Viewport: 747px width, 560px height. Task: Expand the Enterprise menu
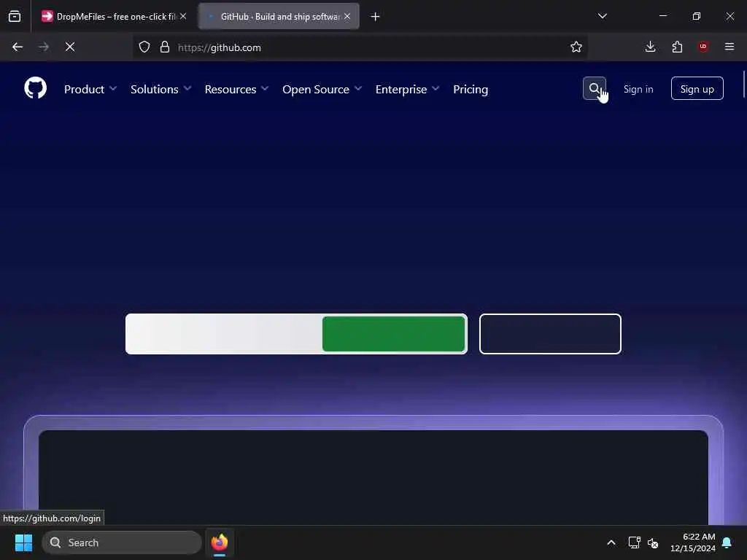click(407, 89)
